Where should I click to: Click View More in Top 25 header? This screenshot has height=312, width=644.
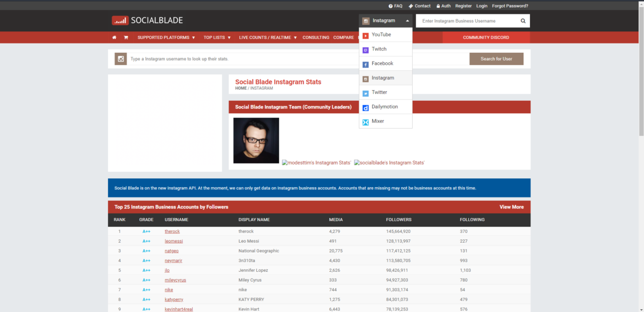pyautogui.click(x=511, y=207)
